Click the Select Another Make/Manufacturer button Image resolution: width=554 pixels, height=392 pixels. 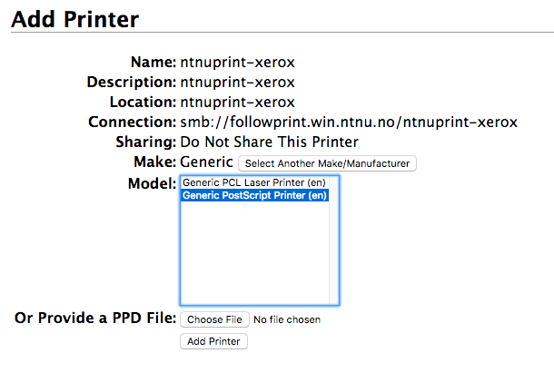click(x=327, y=163)
